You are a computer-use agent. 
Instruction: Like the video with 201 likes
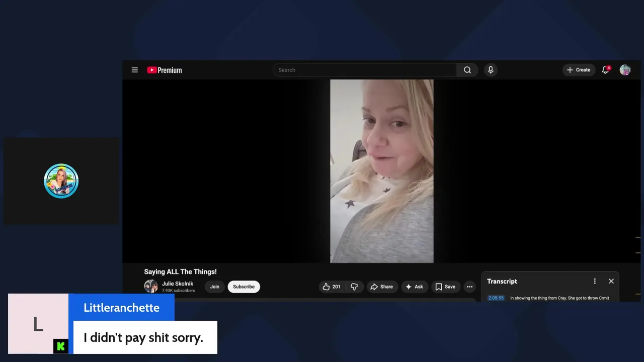(x=332, y=287)
